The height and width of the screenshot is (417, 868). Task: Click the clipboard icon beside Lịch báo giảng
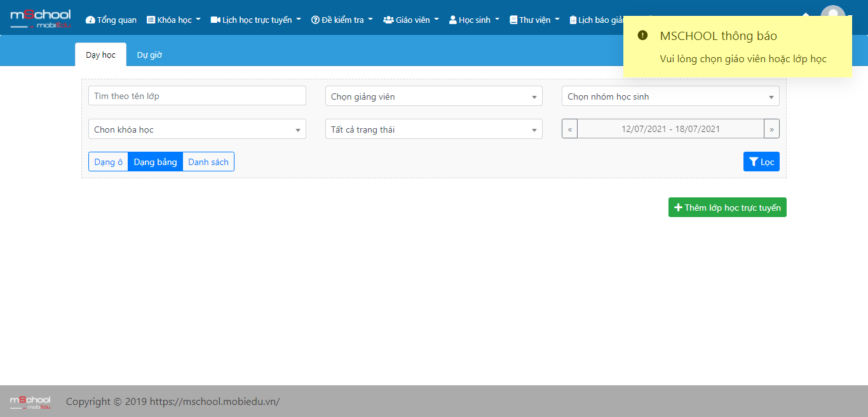pos(573,20)
